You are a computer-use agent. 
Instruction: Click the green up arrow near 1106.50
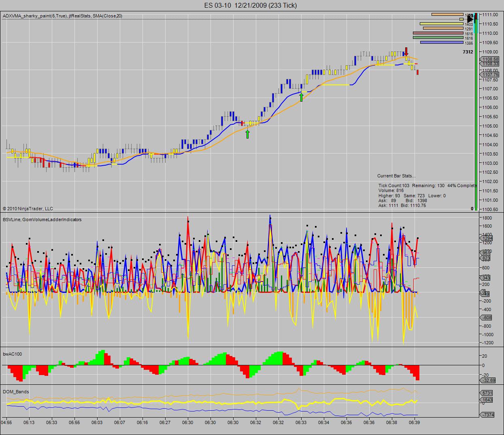pos(301,97)
